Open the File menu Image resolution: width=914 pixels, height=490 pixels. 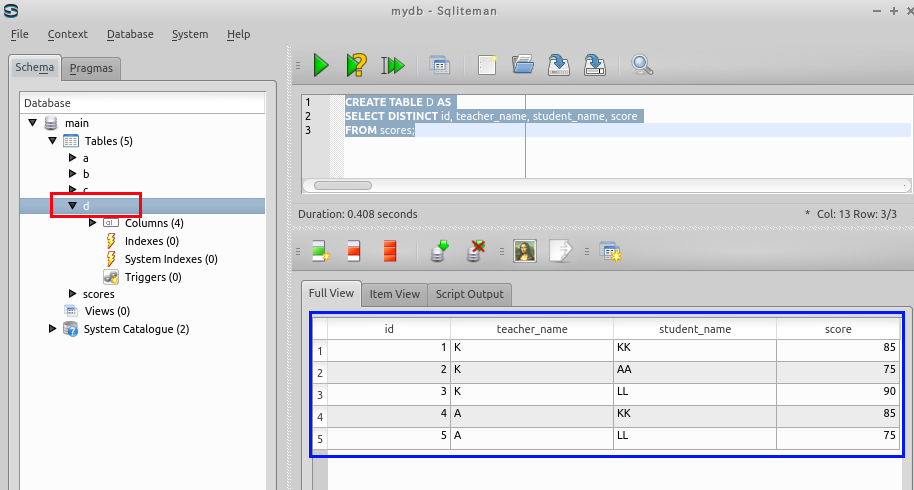[20, 34]
